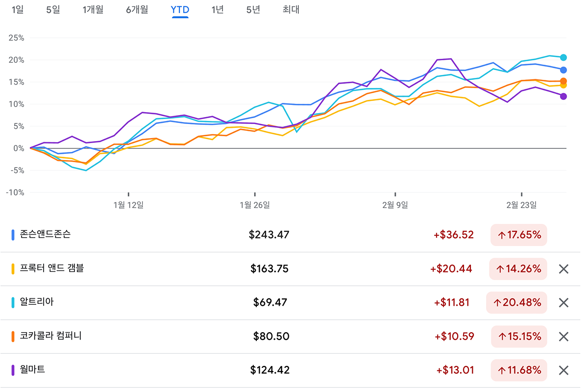Click the 알트리아 stock name
The image size is (588, 391).
(x=37, y=302)
